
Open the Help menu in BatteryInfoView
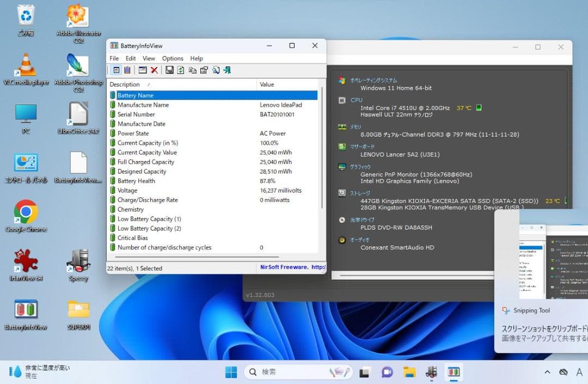pyautogui.click(x=196, y=58)
